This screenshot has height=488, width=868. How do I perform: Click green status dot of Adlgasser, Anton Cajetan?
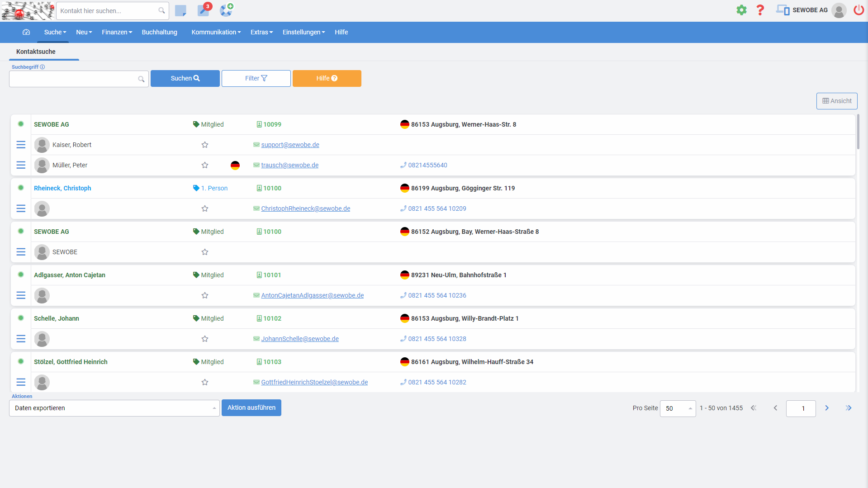point(21,275)
